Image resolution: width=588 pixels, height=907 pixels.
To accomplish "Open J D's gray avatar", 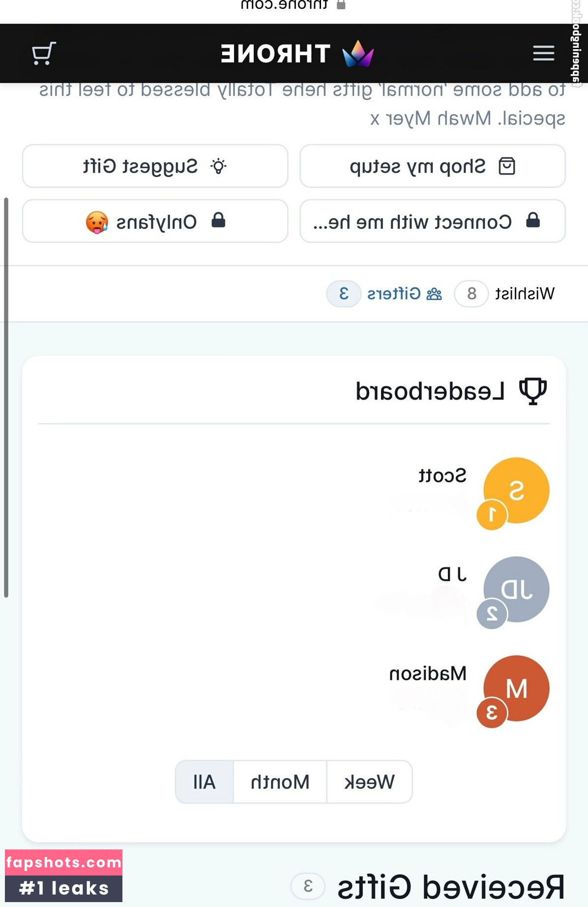I will [516, 590].
